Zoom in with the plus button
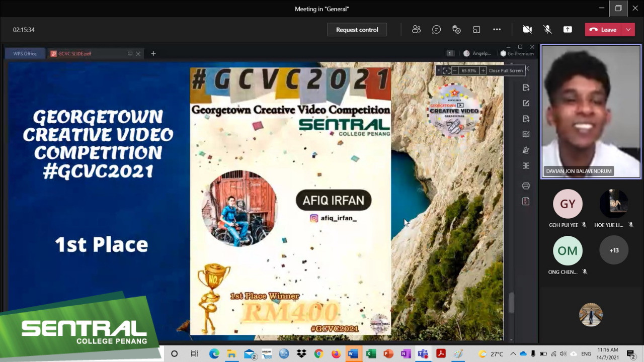Viewport: 644px width, 362px height. 483,70
